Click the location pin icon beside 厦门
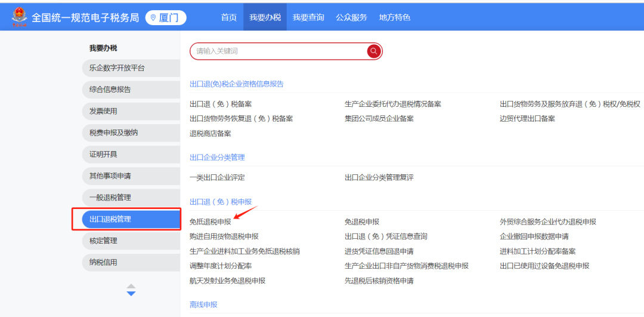 153,18
